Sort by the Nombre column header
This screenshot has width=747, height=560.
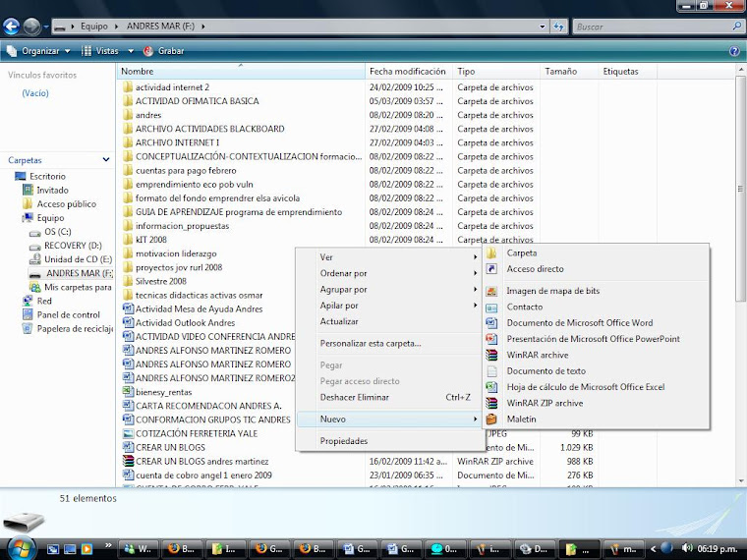tap(241, 72)
